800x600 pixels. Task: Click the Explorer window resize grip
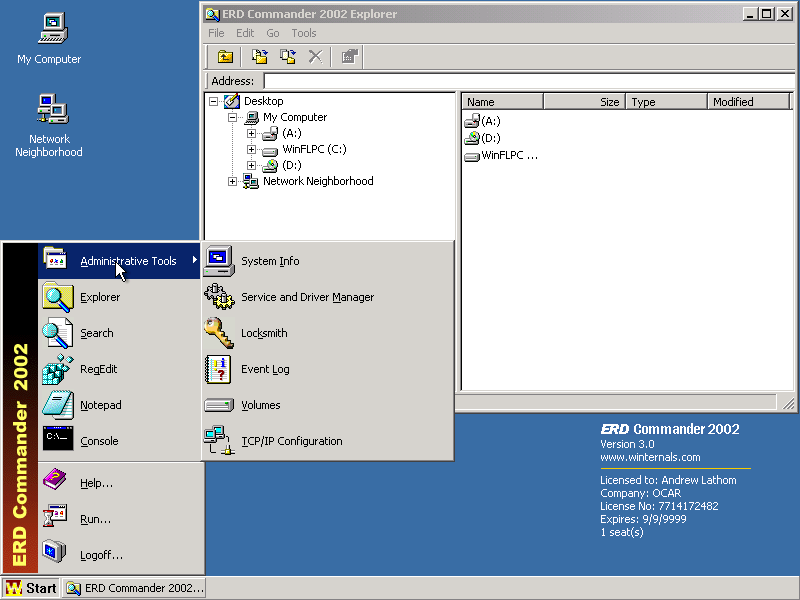pos(788,403)
